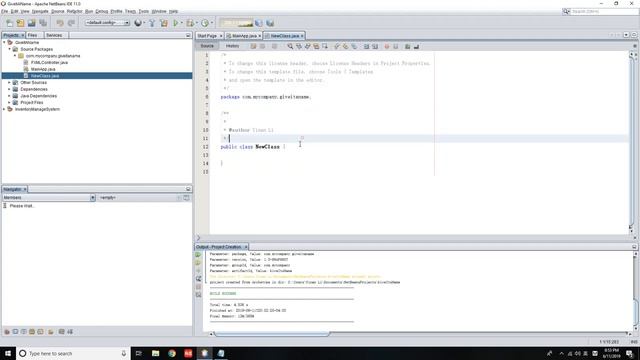Click the IDE Search field

604,11
